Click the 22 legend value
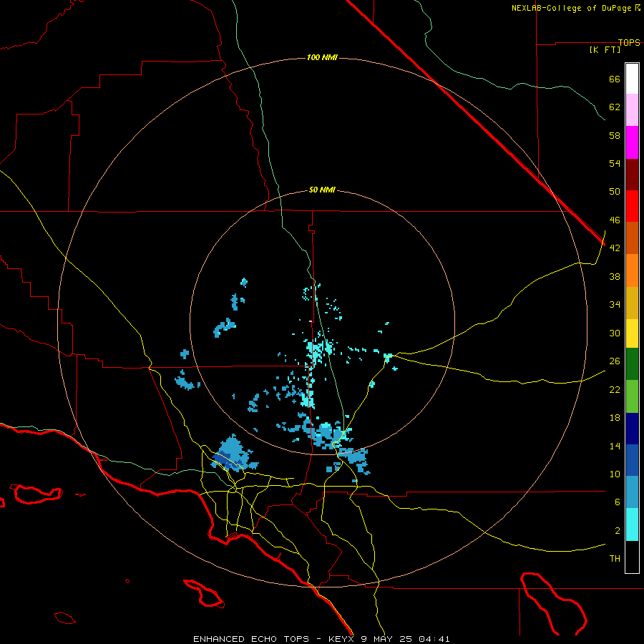 615,389
